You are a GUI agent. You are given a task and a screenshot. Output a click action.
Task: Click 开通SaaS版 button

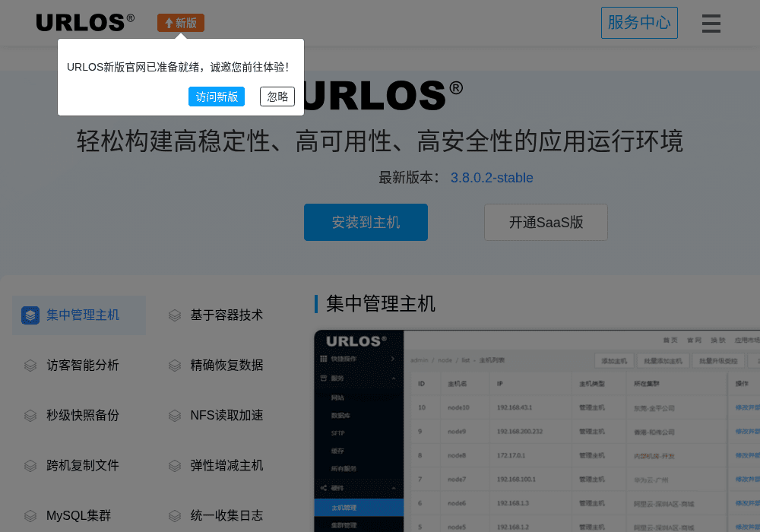click(x=546, y=223)
